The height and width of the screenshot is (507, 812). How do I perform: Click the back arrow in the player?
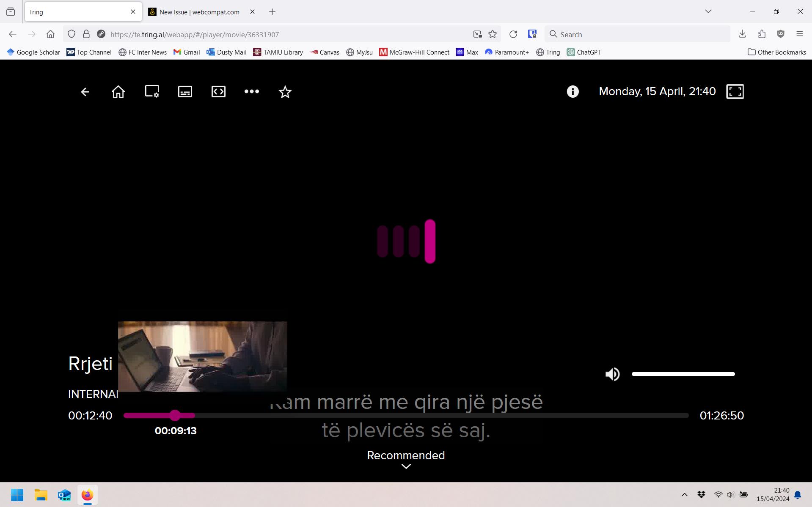84,91
